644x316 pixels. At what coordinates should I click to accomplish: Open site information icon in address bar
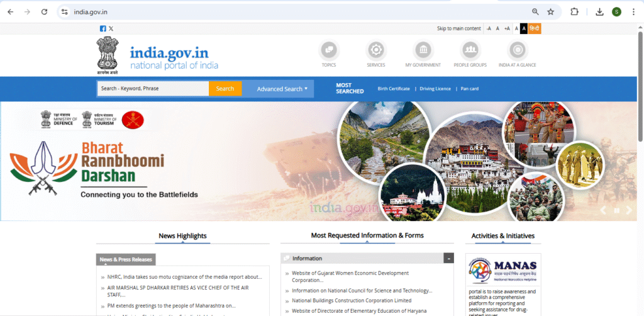tap(65, 12)
